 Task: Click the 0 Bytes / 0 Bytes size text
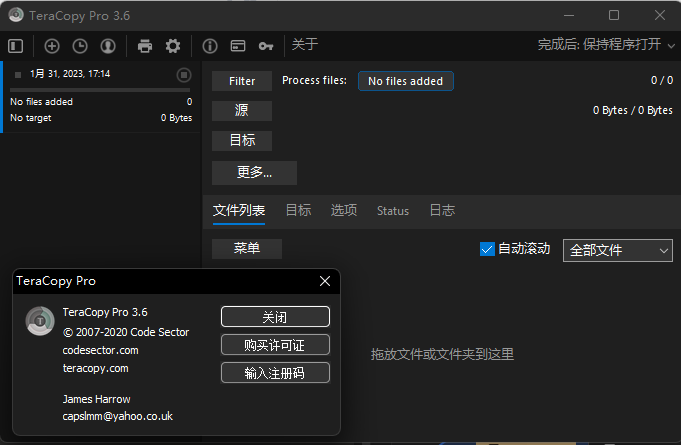pyautogui.click(x=633, y=111)
